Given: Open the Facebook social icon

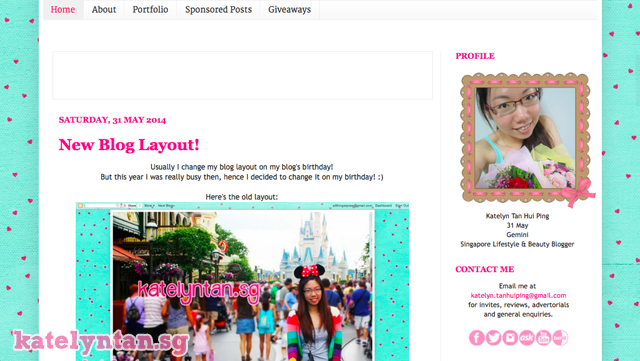Looking at the screenshot, I should (x=476, y=338).
